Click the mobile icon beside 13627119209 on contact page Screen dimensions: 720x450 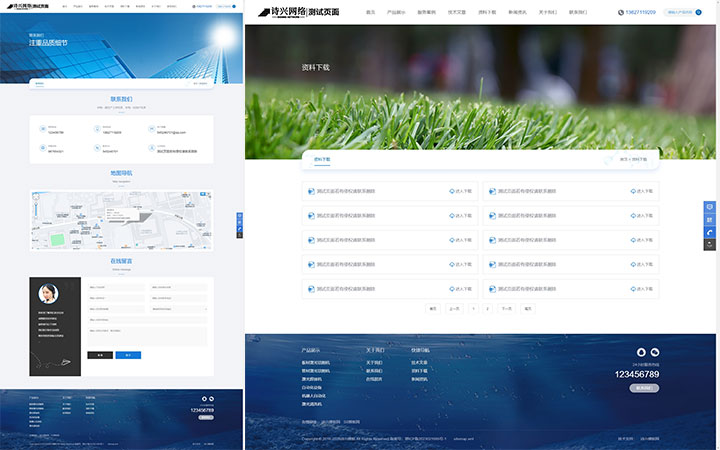[x=97, y=129]
